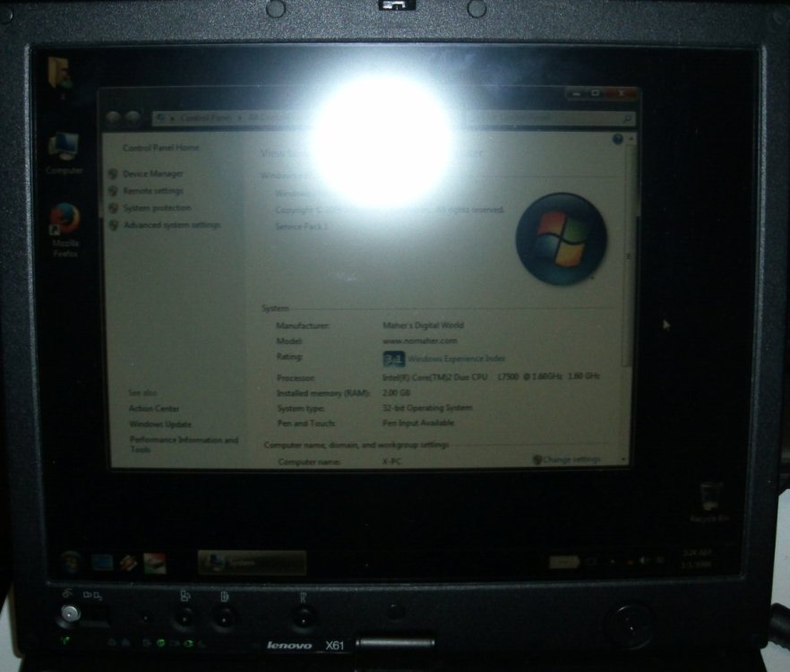Click the System window taskbar button

click(252, 563)
